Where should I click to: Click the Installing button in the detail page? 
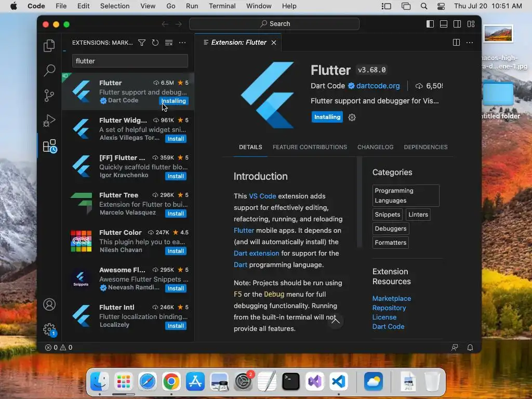[327, 117]
